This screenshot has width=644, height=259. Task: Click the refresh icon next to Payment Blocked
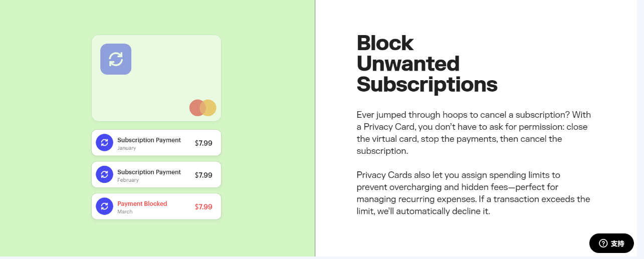coord(104,206)
